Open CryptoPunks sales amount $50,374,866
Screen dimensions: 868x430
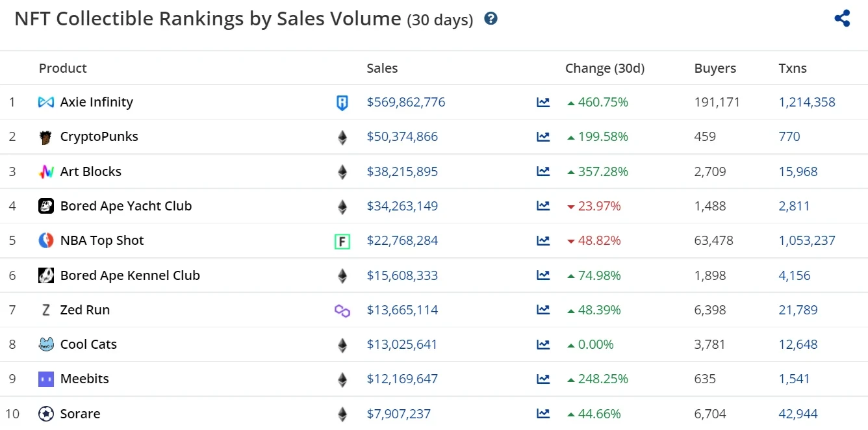(x=402, y=136)
